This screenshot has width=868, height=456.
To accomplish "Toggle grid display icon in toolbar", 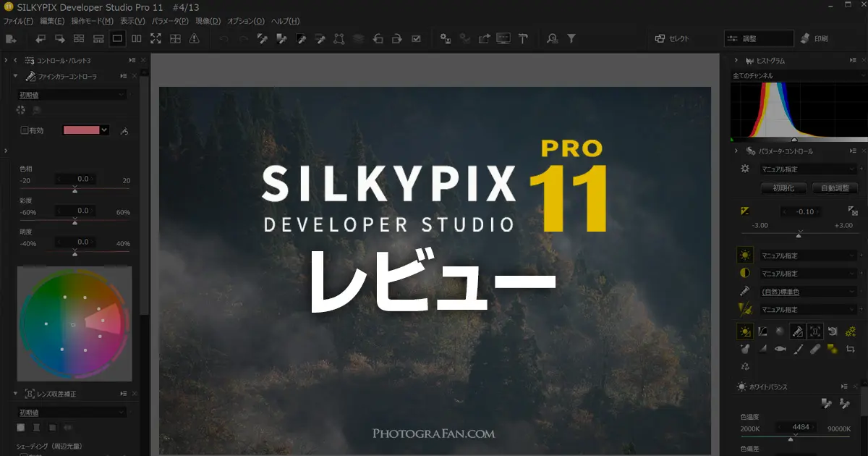I will click(175, 38).
